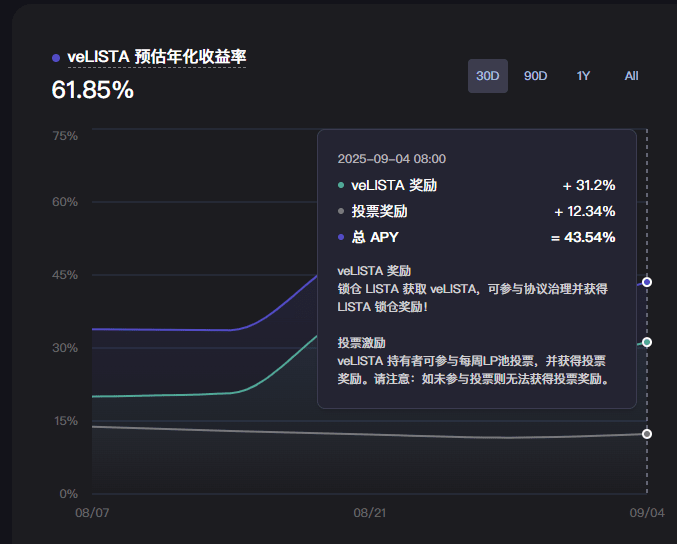The width and height of the screenshot is (677, 544).
Task: Show All time range data
Action: [x=631, y=76]
